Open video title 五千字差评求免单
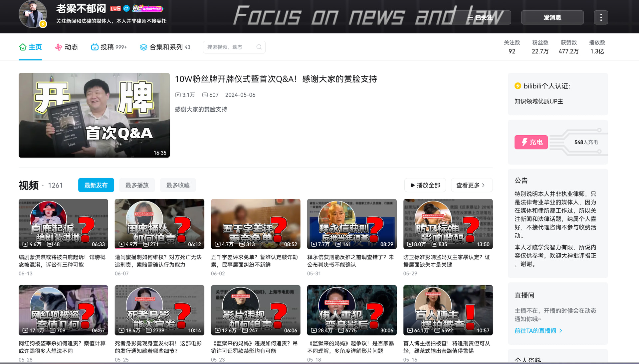The width and height of the screenshot is (639, 364). click(255, 261)
